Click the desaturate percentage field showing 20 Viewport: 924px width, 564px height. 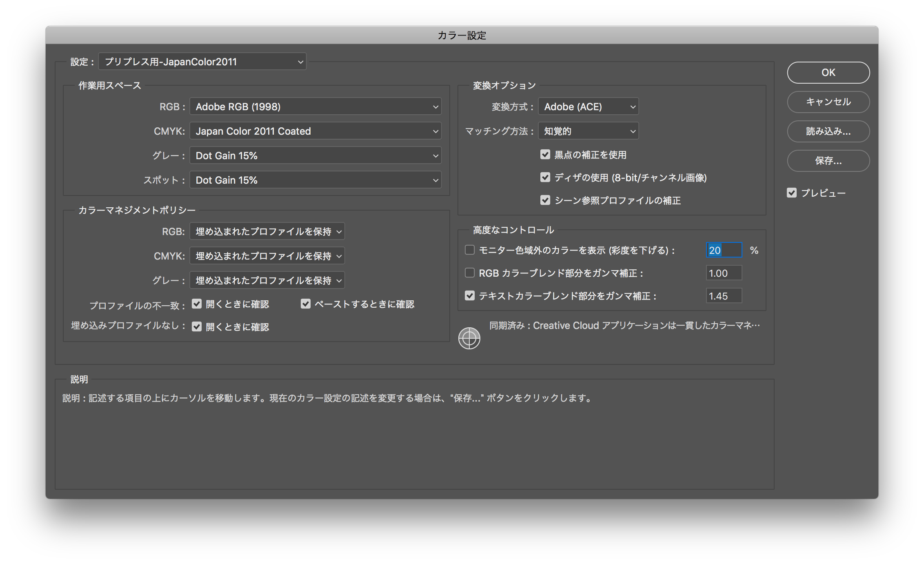tap(724, 250)
